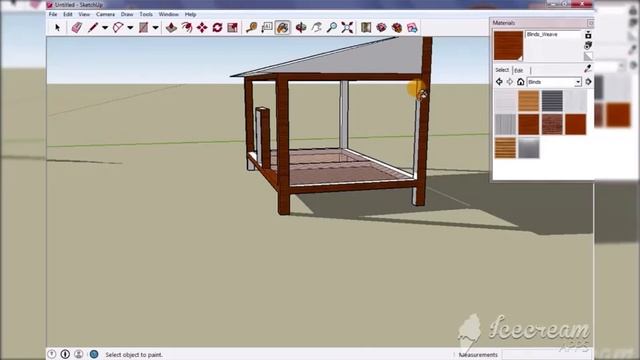Expand the Shapes tool dropdown arrow
640x360 pixels.
156,28
